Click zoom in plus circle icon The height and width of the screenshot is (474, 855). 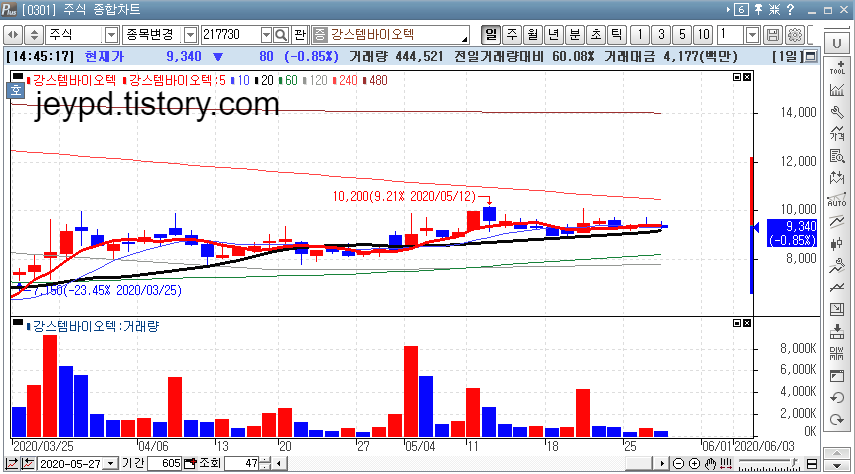point(694,464)
